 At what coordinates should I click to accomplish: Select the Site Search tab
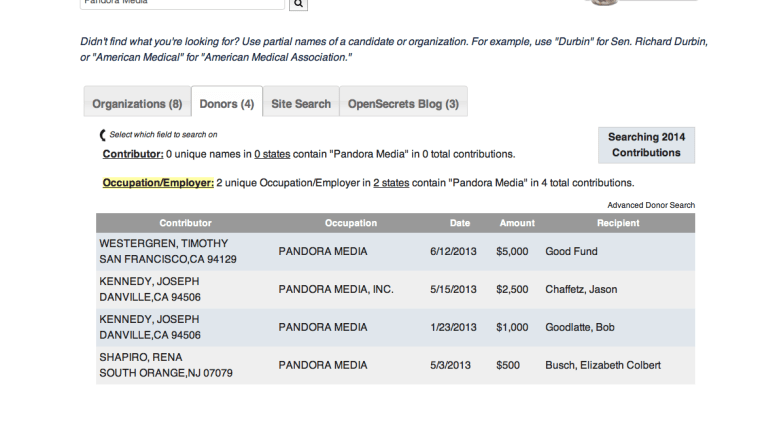[x=301, y=104]
